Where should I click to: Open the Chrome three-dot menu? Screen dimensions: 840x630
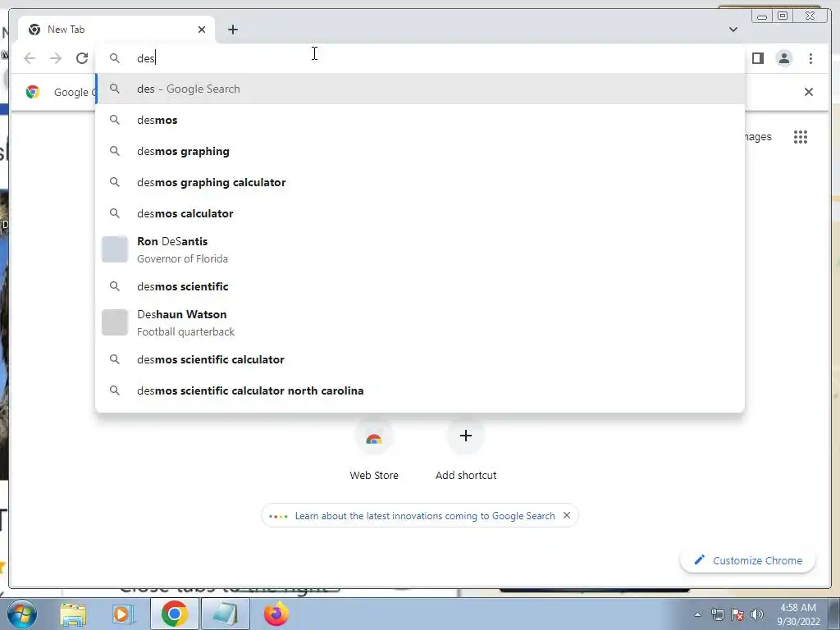(x=810, y=58)
